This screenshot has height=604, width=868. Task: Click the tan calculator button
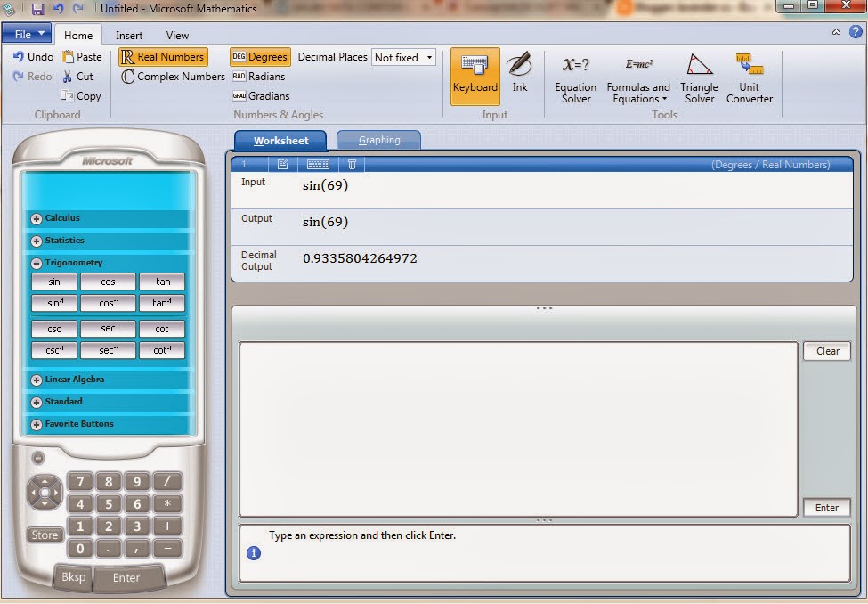[162, 282]
